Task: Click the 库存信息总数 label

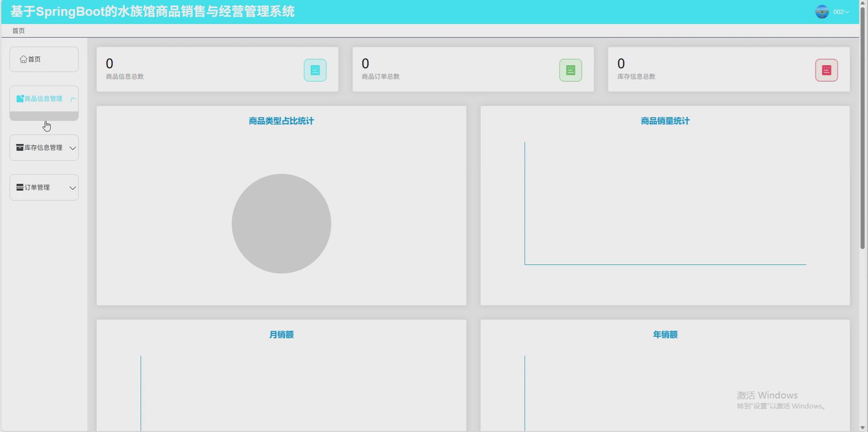Action: pos(637,76)
